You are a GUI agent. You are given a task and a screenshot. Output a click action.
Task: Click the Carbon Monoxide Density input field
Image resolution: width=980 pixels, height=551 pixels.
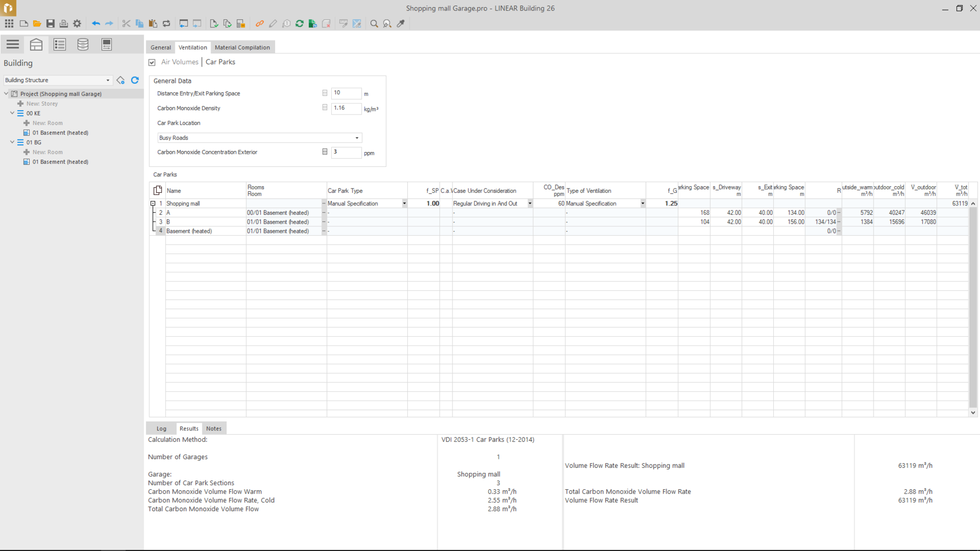(346, 109)
